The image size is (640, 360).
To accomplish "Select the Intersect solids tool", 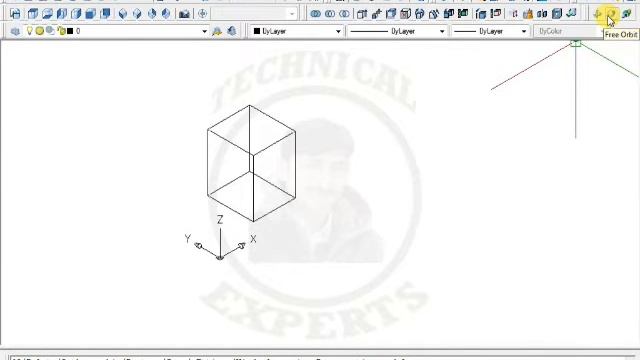I will (344, 14).
